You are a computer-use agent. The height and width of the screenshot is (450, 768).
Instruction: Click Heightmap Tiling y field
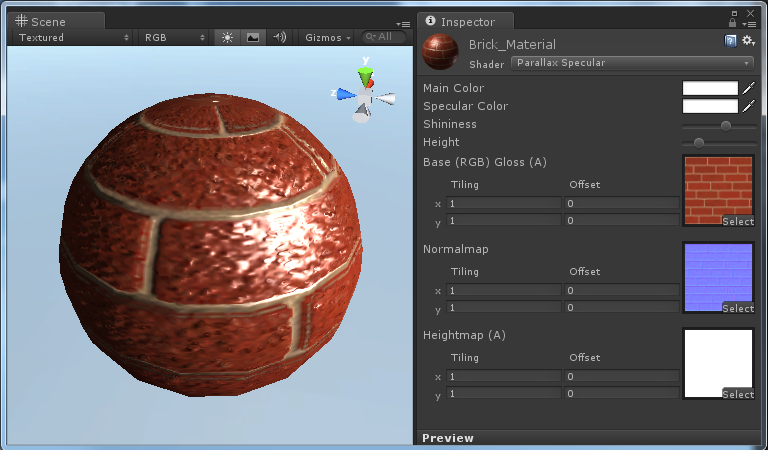tap(504, 394)
